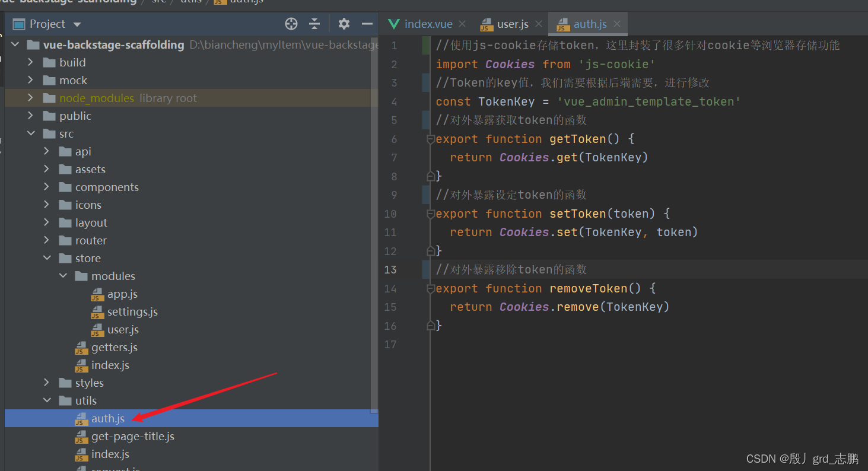Close the index.vue tab
Image resolution: width=868 pixels, height=471 pixels.
pyautogui.click(x=462, y=24)
